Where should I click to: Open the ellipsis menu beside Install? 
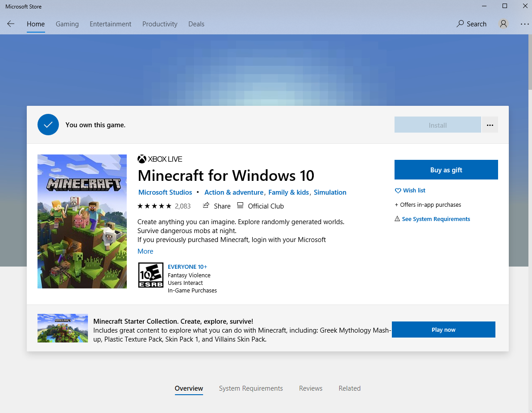point(490,125)
